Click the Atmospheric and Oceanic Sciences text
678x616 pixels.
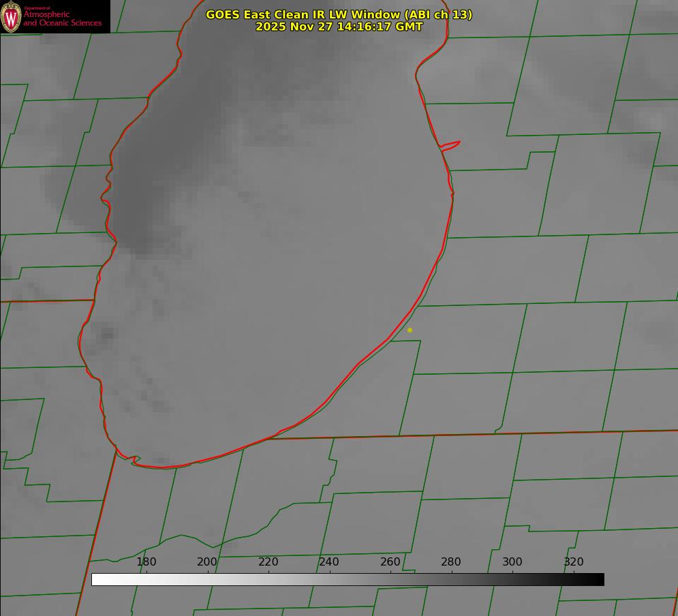click(x=62, y=18)
